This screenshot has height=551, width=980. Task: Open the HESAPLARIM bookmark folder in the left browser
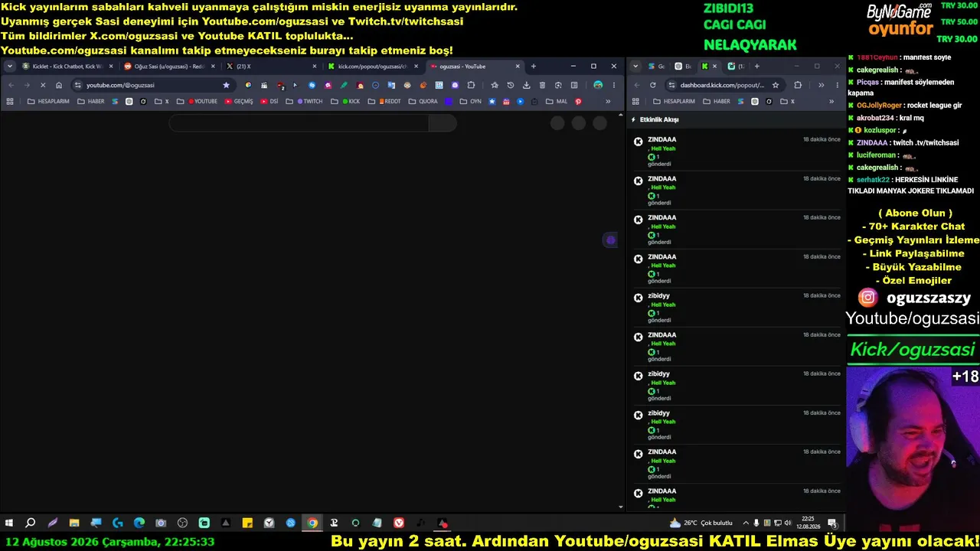(x=48, y=101)
